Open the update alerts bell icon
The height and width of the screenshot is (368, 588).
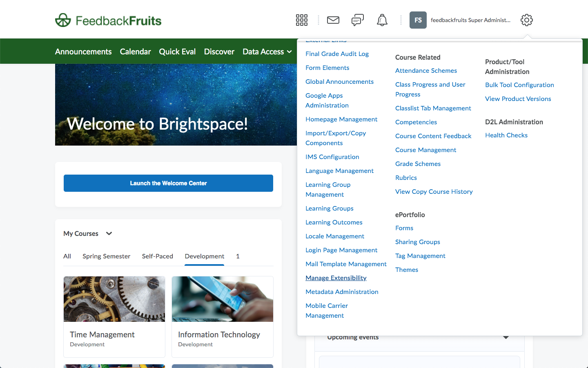pyautogui.click(x=382, y=20)
